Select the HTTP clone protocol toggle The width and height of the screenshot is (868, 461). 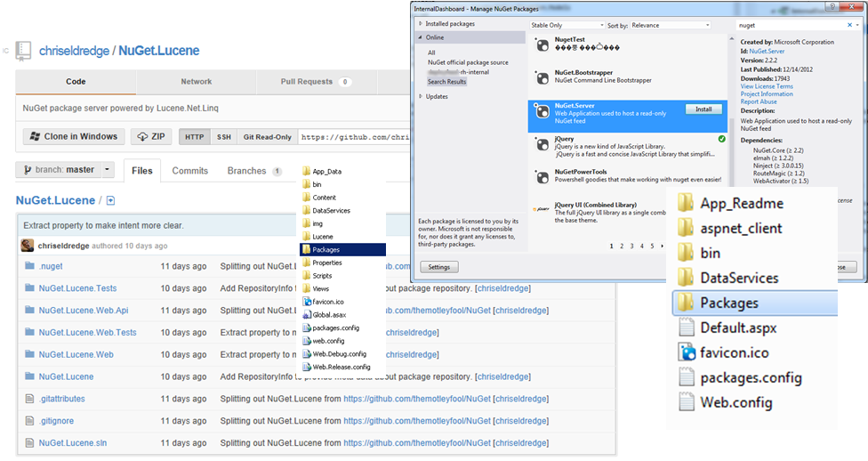(x=194, y=137)
